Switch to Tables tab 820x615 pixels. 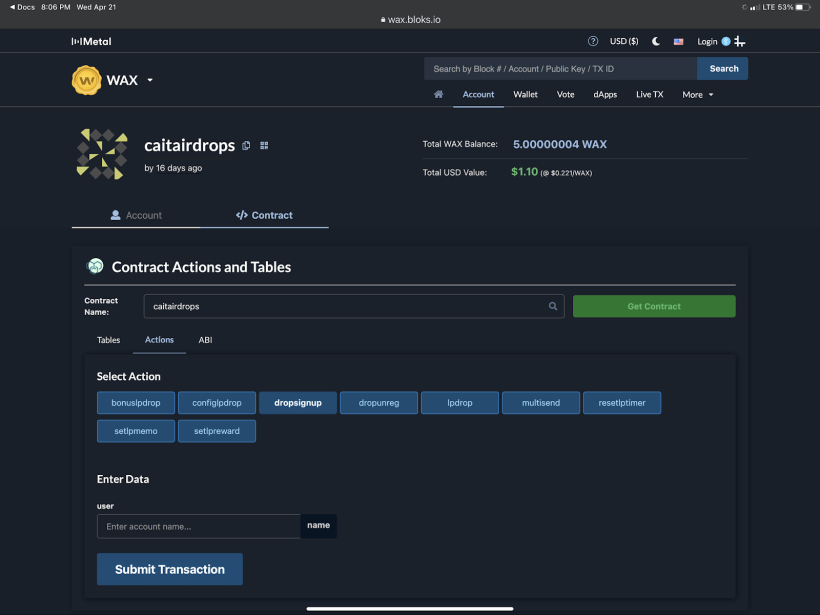pos(108,340)
